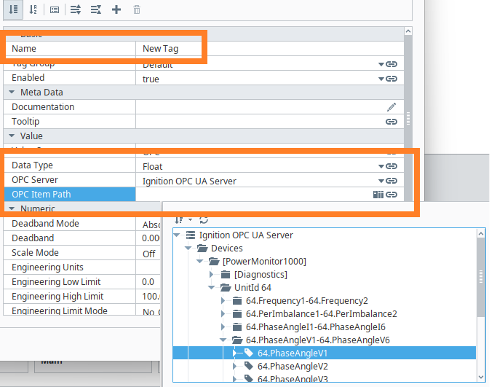This screenshot has height=388, width=490.
Task: Click binding link icon for Enabled row
Action: (x=391, y=79)
